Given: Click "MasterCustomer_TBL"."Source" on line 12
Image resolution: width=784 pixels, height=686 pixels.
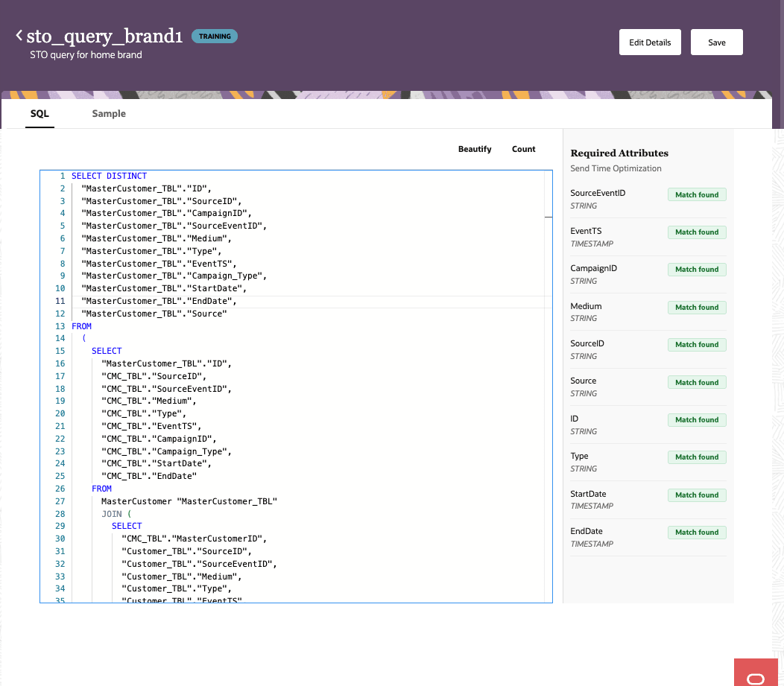Looking at the screenshot, I should coord(154,314).
